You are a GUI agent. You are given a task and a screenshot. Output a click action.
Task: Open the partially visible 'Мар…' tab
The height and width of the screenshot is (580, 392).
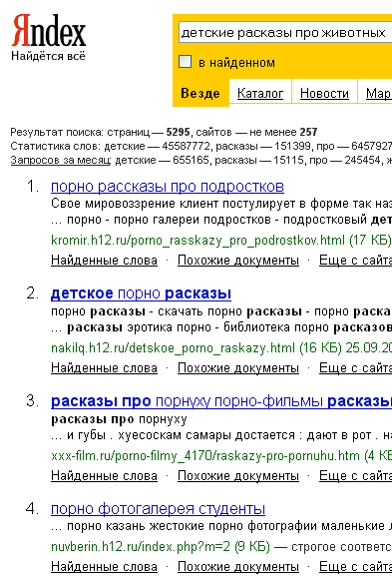tap(379, 93)
